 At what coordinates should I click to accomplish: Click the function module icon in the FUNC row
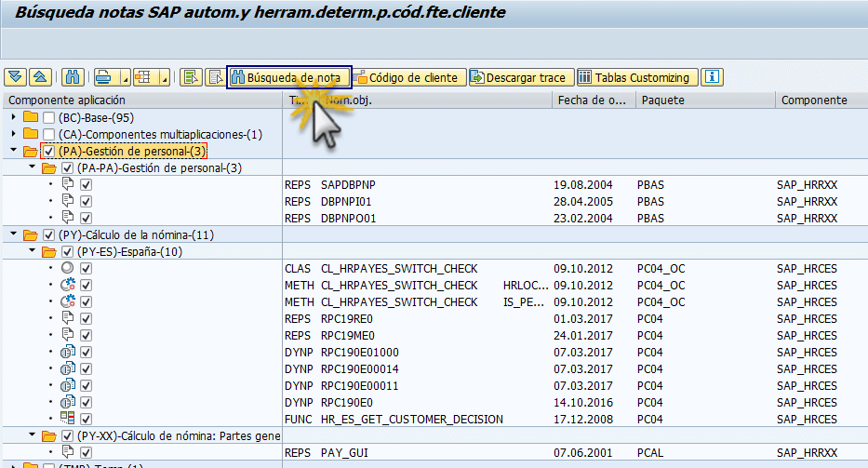click(68, 418)
